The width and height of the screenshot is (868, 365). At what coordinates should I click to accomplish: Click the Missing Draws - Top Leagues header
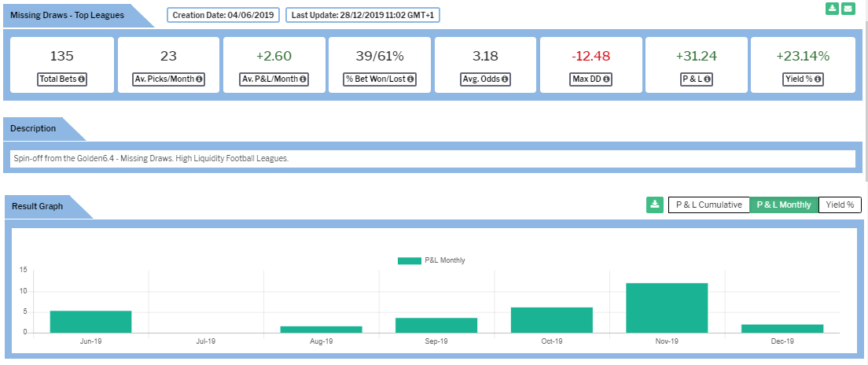click(x=67, y=15)
